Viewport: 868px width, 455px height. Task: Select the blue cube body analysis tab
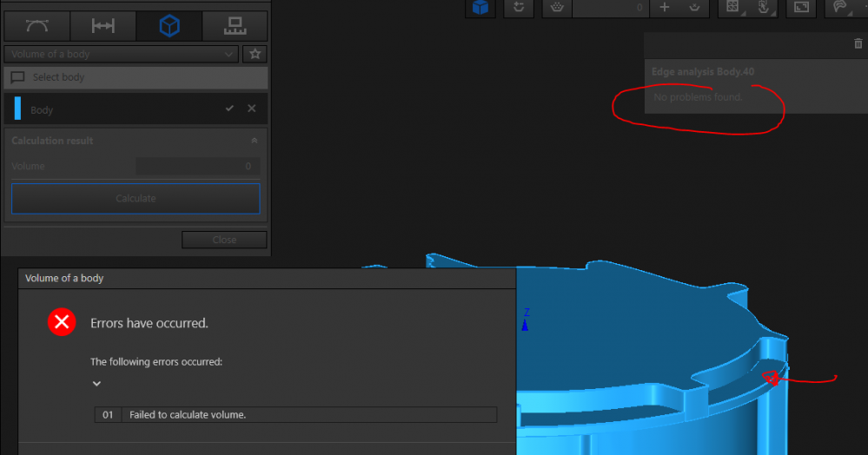169,27
